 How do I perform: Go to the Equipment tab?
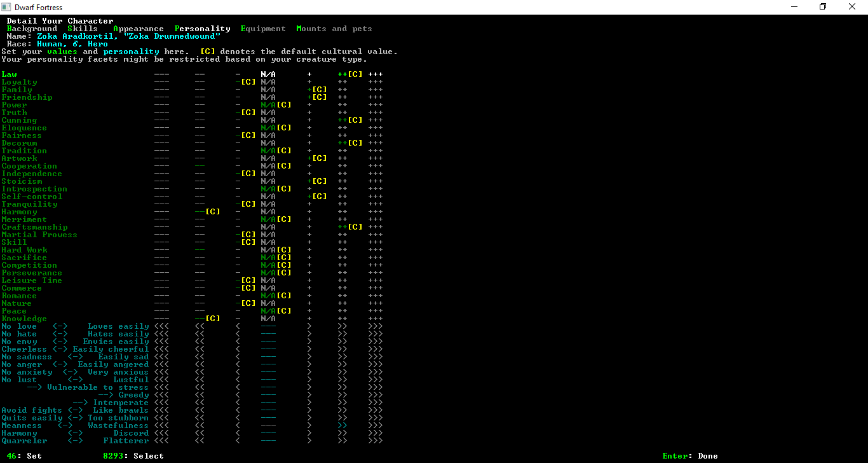[263, 29]
